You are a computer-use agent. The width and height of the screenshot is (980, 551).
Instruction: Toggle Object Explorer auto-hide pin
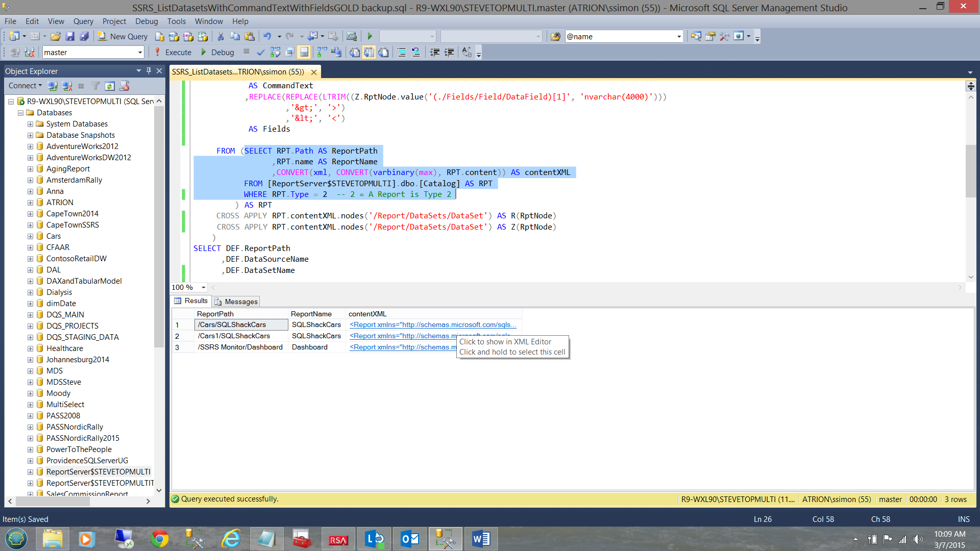(x=149, y=71)
